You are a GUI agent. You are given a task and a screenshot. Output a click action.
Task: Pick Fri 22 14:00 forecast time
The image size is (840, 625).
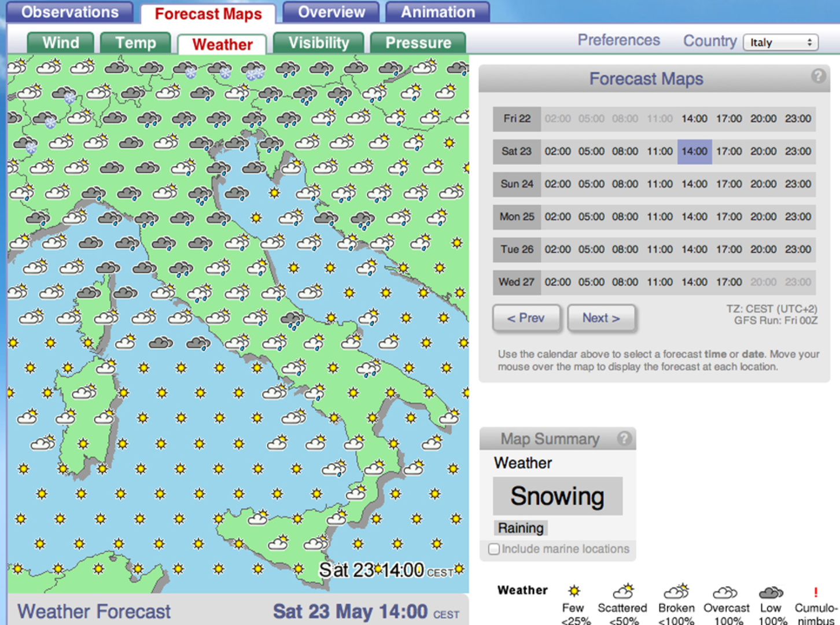[694, 119]
